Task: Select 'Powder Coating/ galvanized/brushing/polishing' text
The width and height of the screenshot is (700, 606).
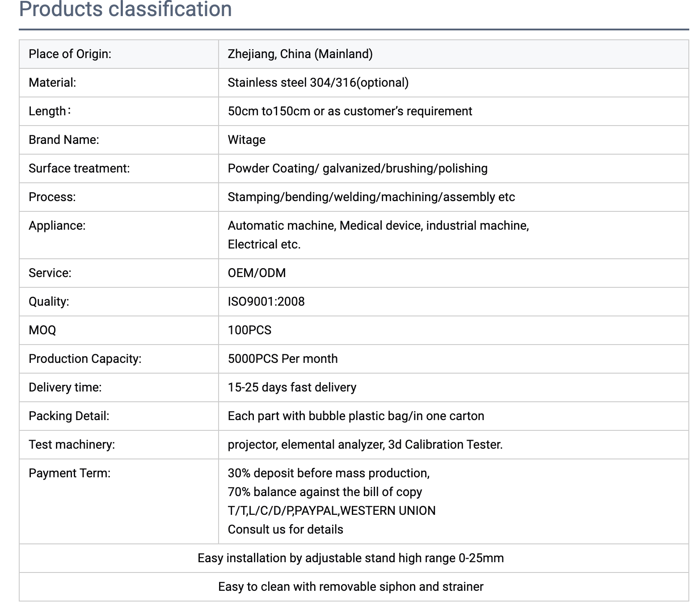Action: tap(358, 168)
